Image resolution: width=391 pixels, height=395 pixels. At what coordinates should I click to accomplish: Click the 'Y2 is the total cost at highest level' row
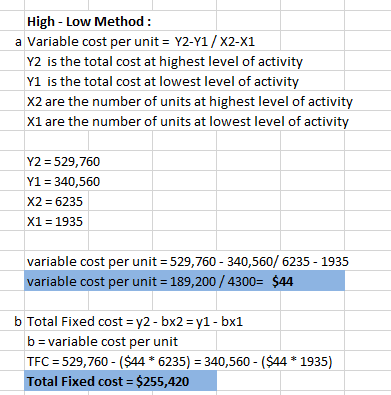[x=165, y=62]
